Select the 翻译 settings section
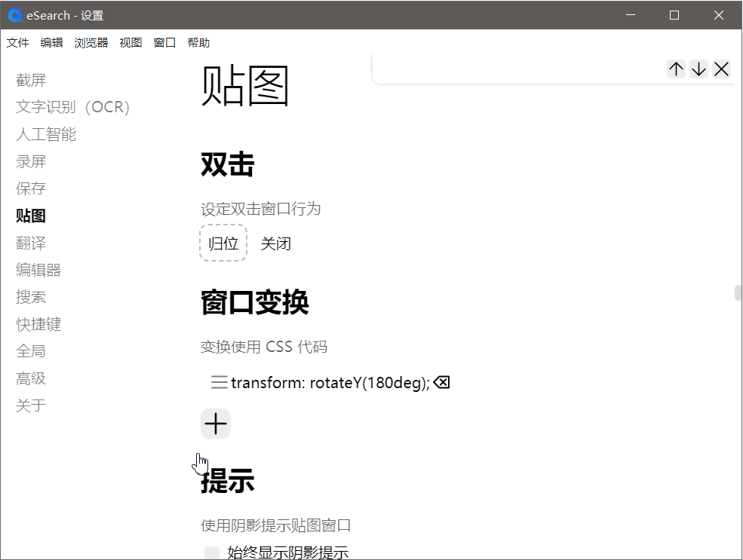 point(31,242)
